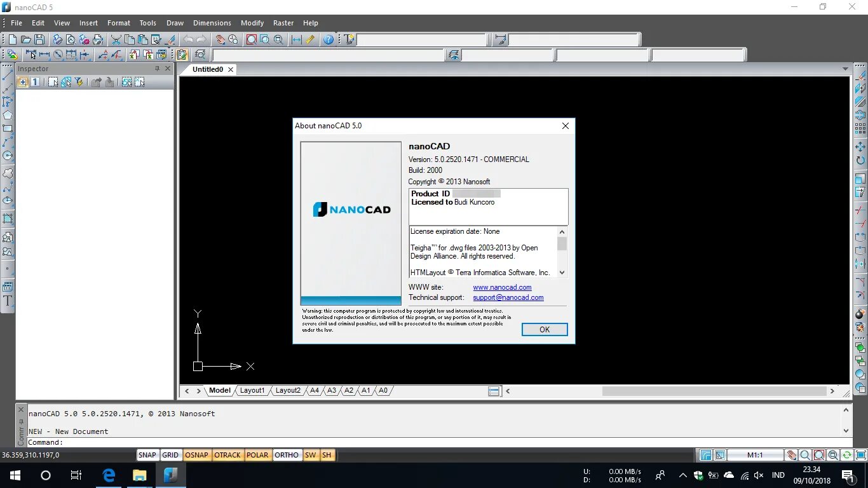Toggle ORTHO mode in status bar
The height and width of the screenshot is (488, 868).
[287, 455]
